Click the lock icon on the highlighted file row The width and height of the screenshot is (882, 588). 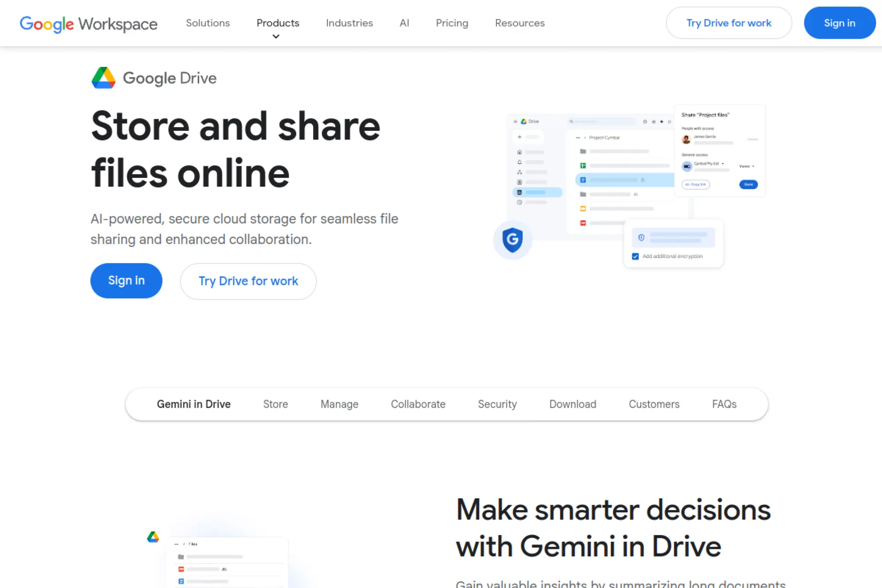643,180
